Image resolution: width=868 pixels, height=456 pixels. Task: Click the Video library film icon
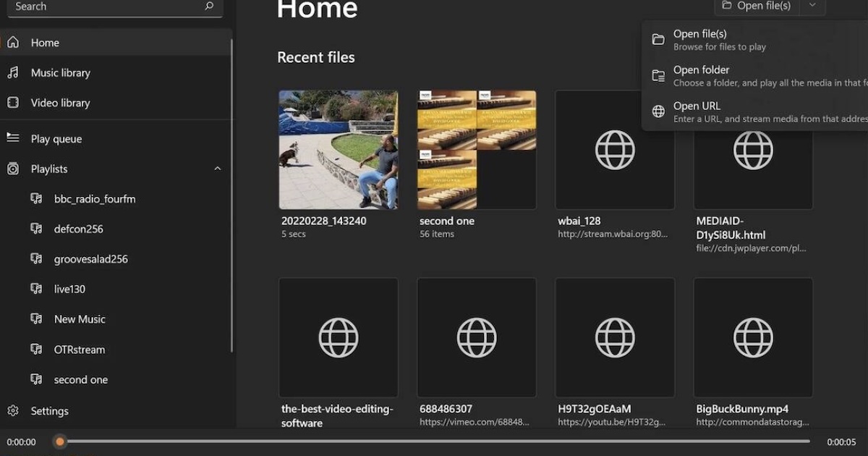13,103
